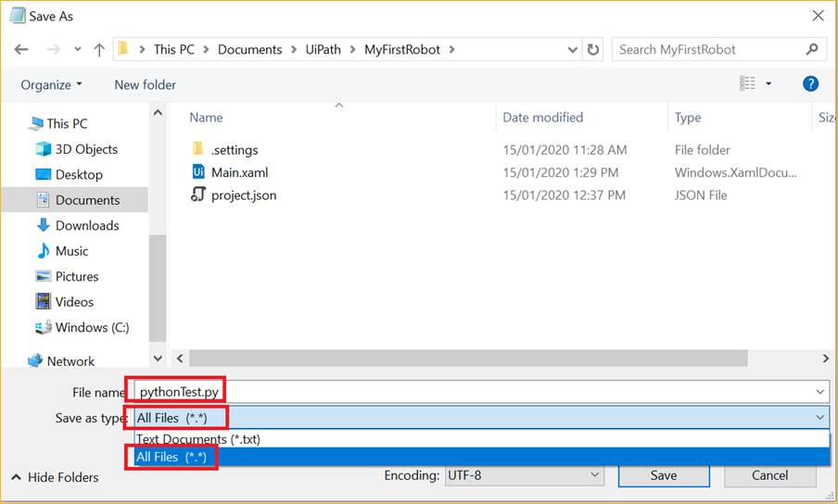Select 3D Objects in the navigation pane
Image resolution: width=838 pixels, height=504 pixels.
(85, 149)
